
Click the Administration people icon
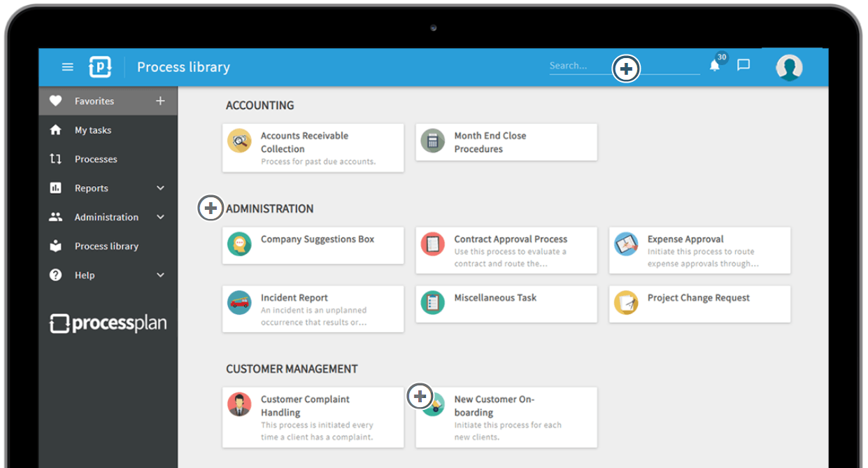tap(56, 217)
